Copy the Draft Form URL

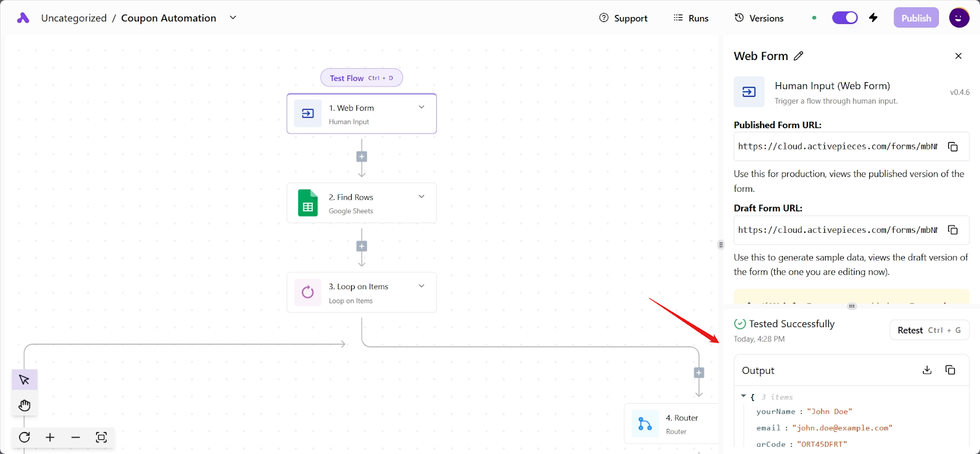[x=952, y=230]
